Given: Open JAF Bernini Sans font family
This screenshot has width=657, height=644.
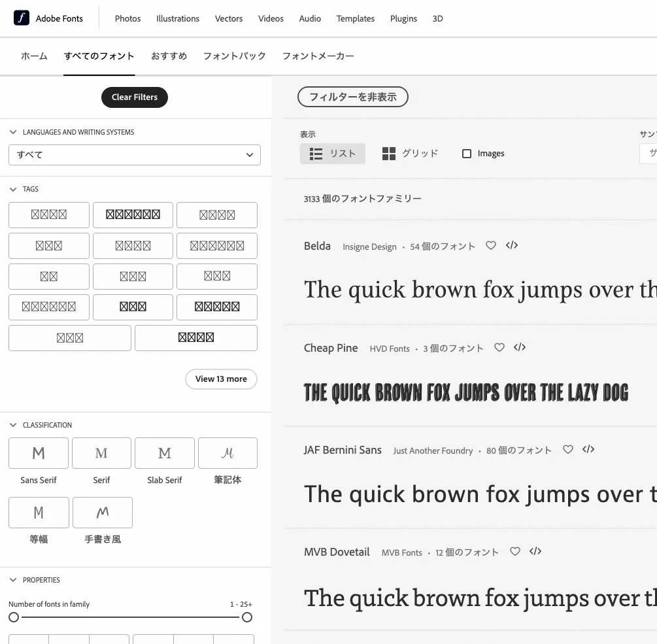Looking at the screenshot, I should [x=343, y=450].
